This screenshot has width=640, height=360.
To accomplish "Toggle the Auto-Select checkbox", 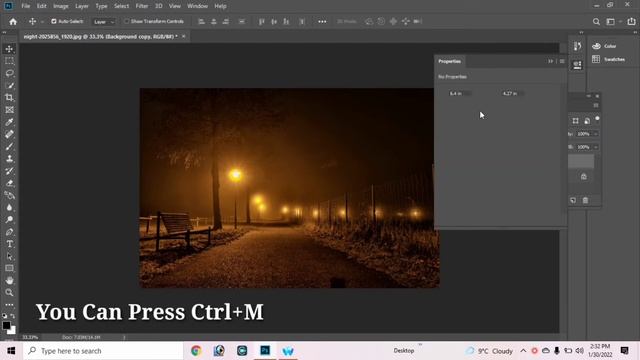I will pyautogui.click(x=54, y=21).
